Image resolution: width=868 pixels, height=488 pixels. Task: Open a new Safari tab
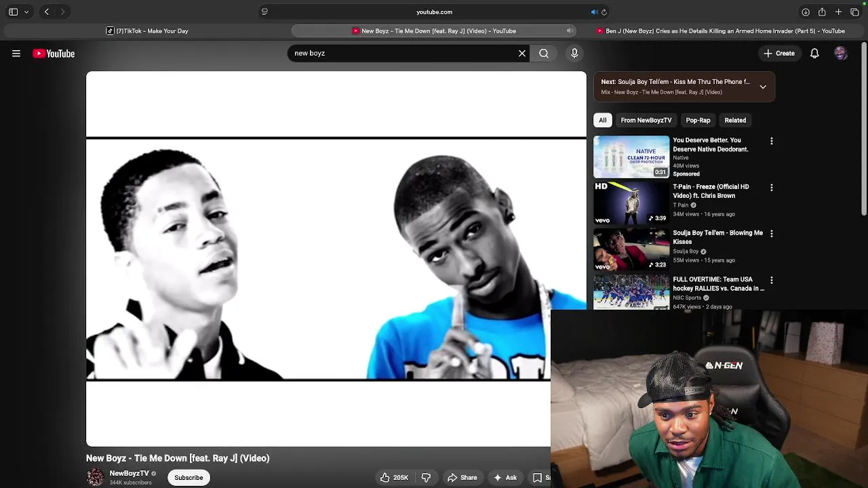click(x=838, y=12)
